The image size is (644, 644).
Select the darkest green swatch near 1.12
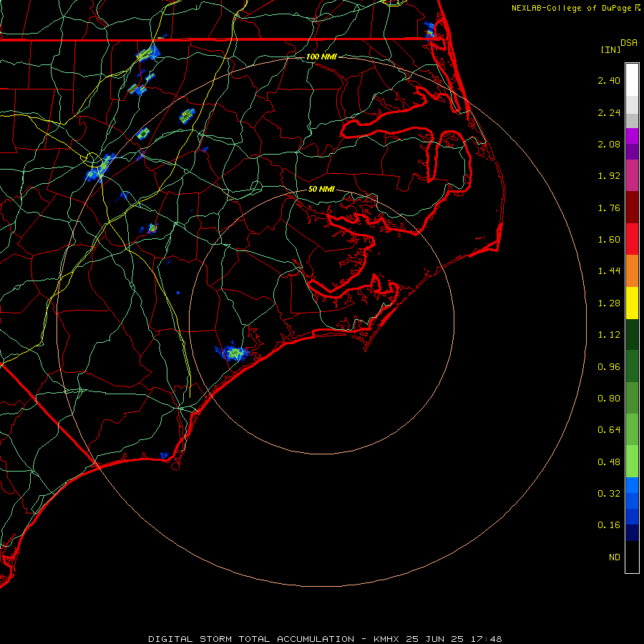coord(632,335)
